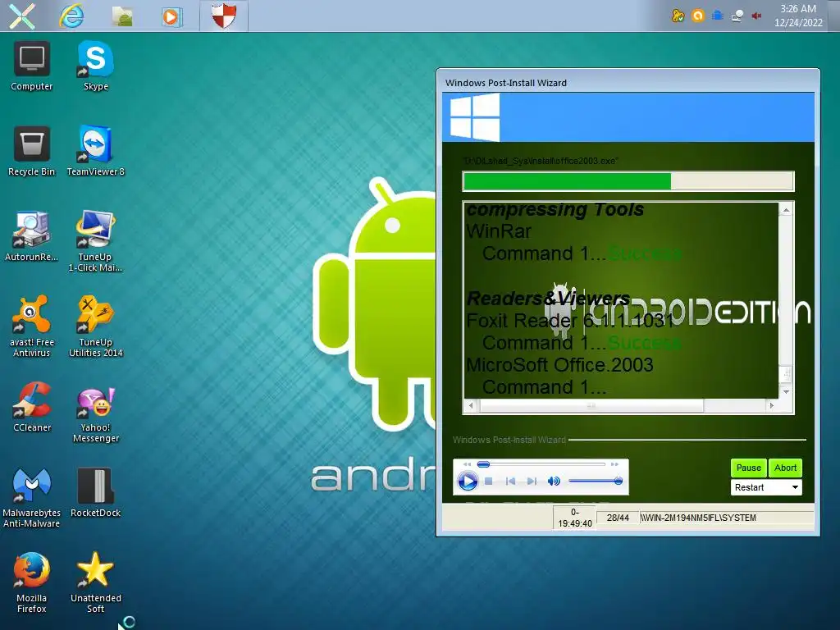
Task: Select the 'WinRar' log entry
Action: (x=498, y=231)
